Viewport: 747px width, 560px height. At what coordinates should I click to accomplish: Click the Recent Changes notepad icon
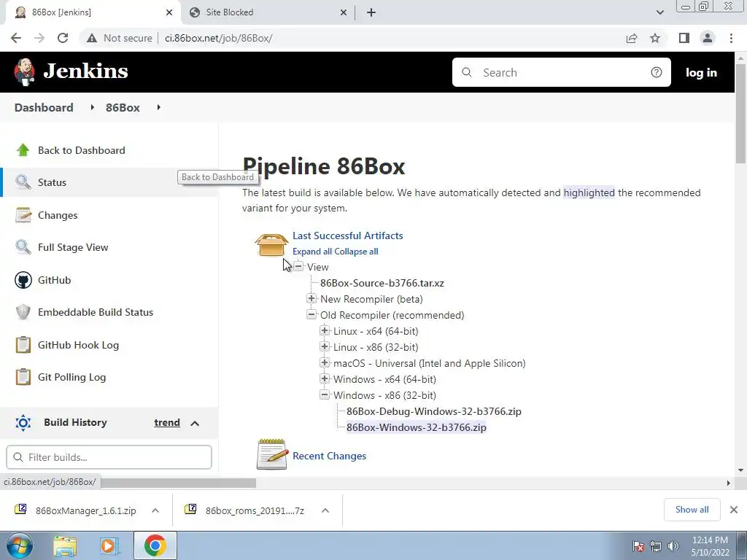click(x=272, y=454)
